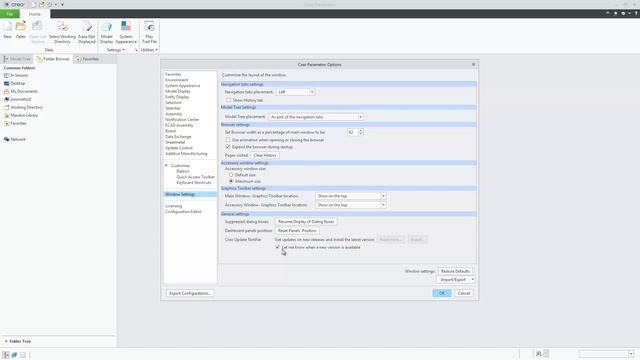Click the Play Trail File icon
The width and height of the screenshot is (640, 360).
coord(149,27)
